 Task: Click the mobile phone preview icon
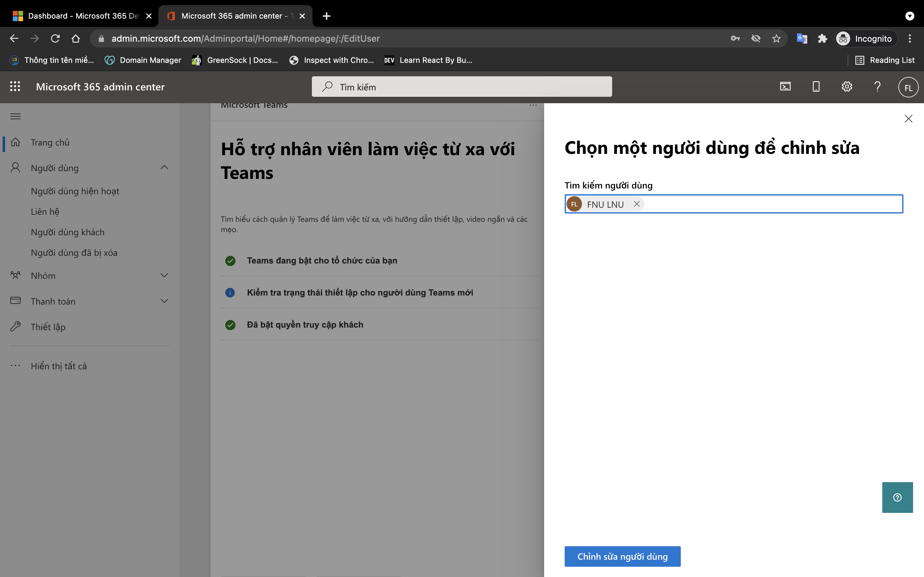[816, 87]
